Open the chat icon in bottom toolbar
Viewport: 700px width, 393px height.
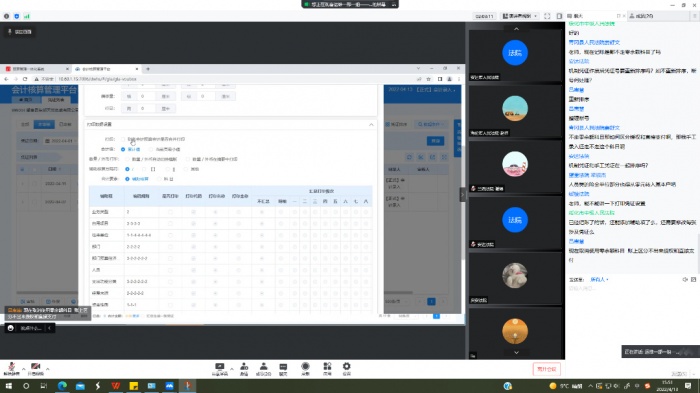coord(283,369)
